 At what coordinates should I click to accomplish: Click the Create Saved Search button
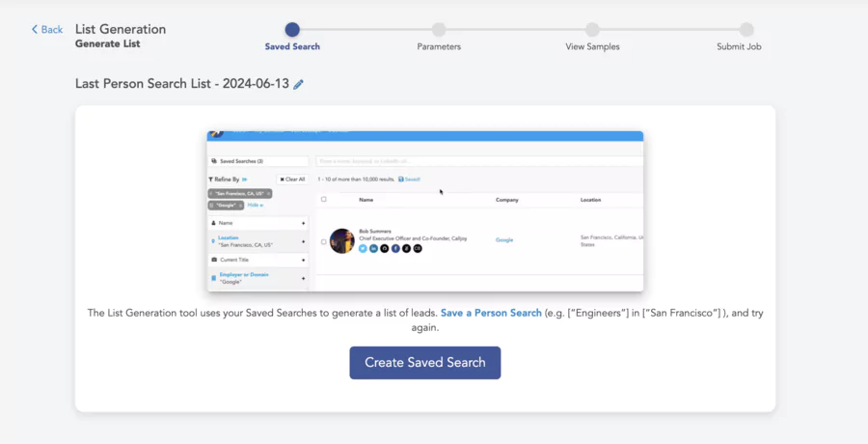[x=425, y=363]
